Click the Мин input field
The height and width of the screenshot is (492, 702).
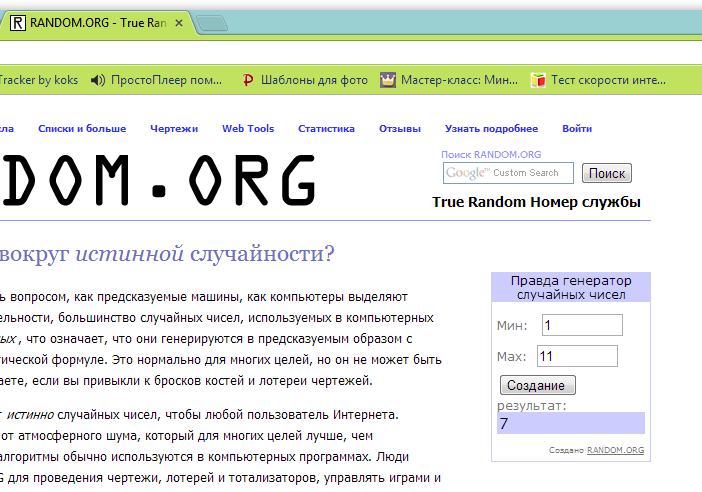pyautogui.click(x=582, y=325)
